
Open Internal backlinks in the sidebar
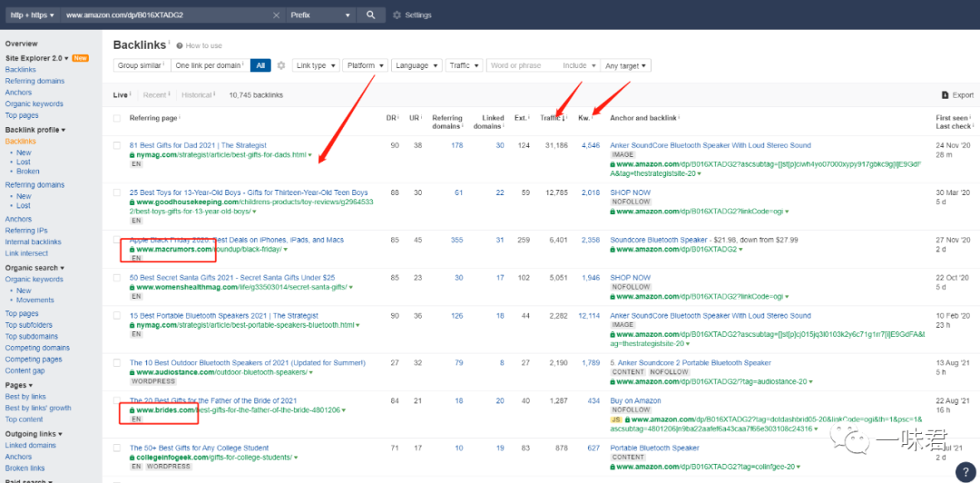[34, 242]
